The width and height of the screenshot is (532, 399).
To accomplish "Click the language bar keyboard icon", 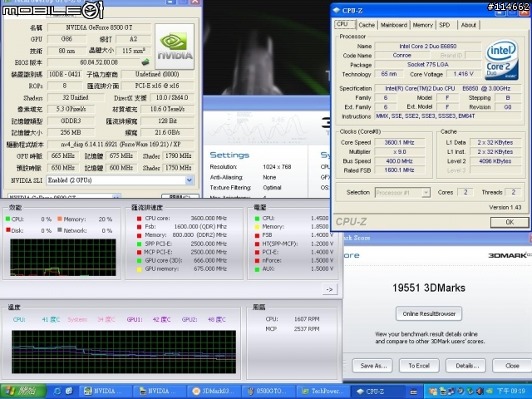I will [x=413, y=392].
